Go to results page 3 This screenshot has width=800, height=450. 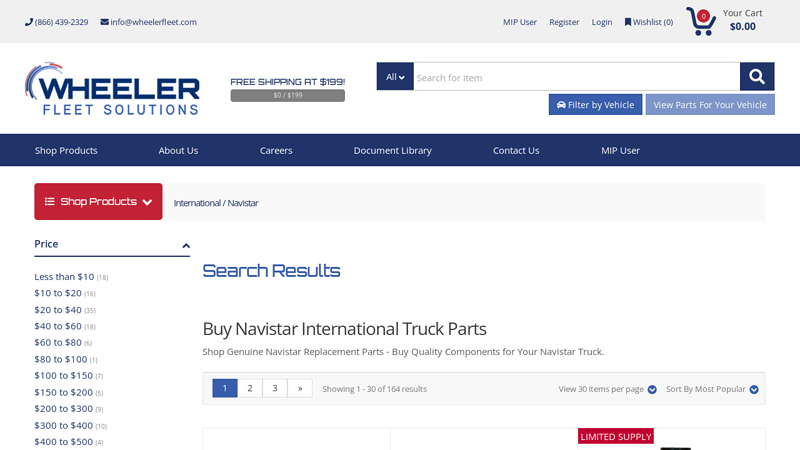275,388
